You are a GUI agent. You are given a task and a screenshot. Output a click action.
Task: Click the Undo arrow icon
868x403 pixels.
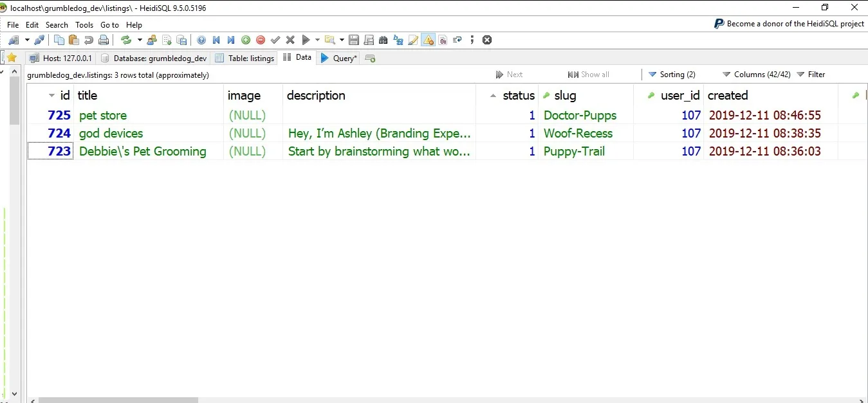tap(89, 40)
